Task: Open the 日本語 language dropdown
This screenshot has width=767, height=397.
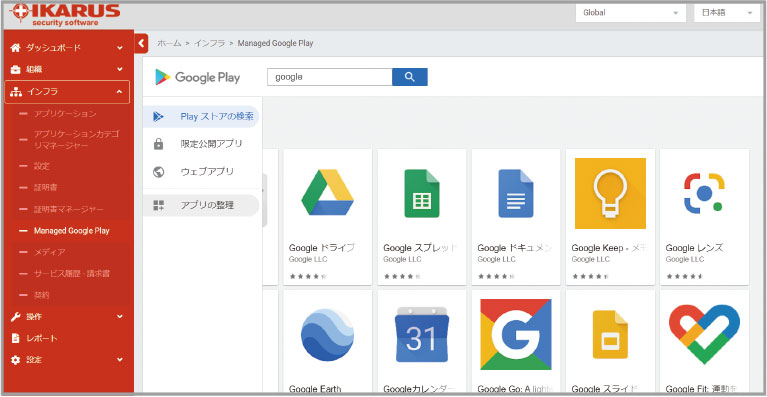Action: click(727, 13)
